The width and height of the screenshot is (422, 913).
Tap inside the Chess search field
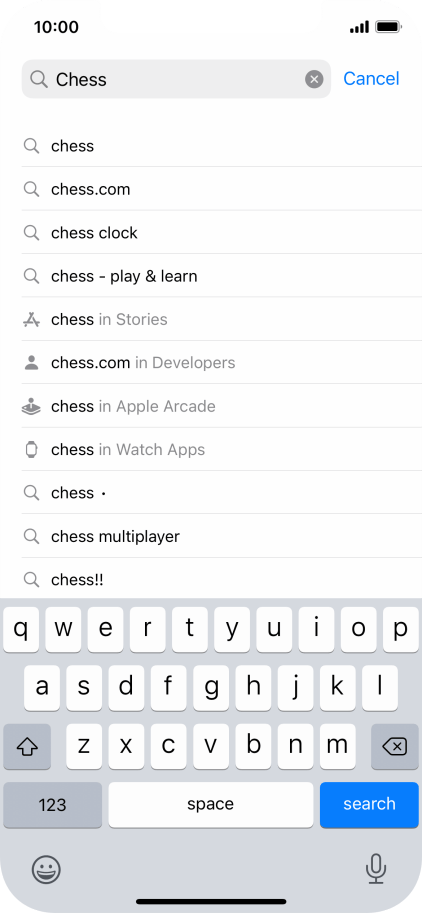pos(176,79)
